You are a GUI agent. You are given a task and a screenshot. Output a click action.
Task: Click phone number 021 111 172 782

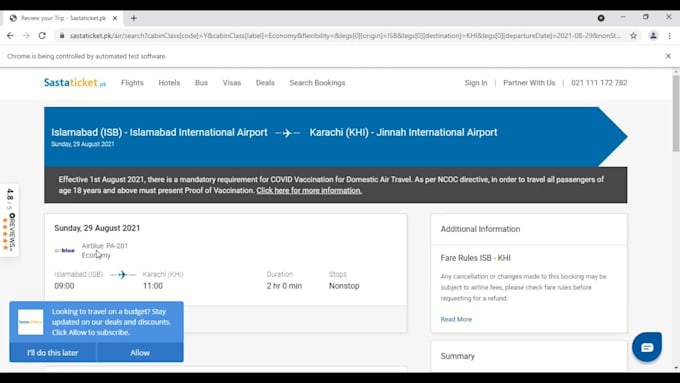tap(599, 82)
